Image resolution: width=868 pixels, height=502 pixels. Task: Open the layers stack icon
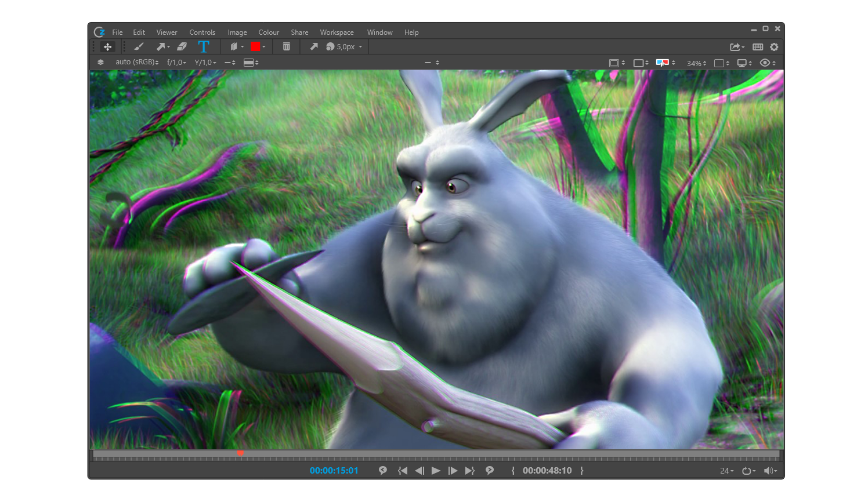pyautogui.click(x=100, y=63)
